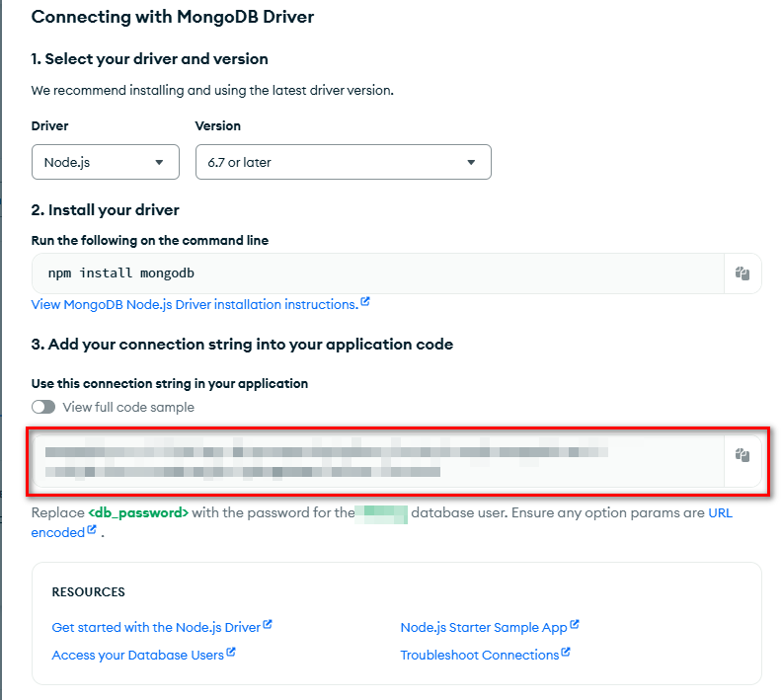Click external icon beside Troubleshoot Connections
This screenshot has height=700, width=782.
(x=566, y=653)
